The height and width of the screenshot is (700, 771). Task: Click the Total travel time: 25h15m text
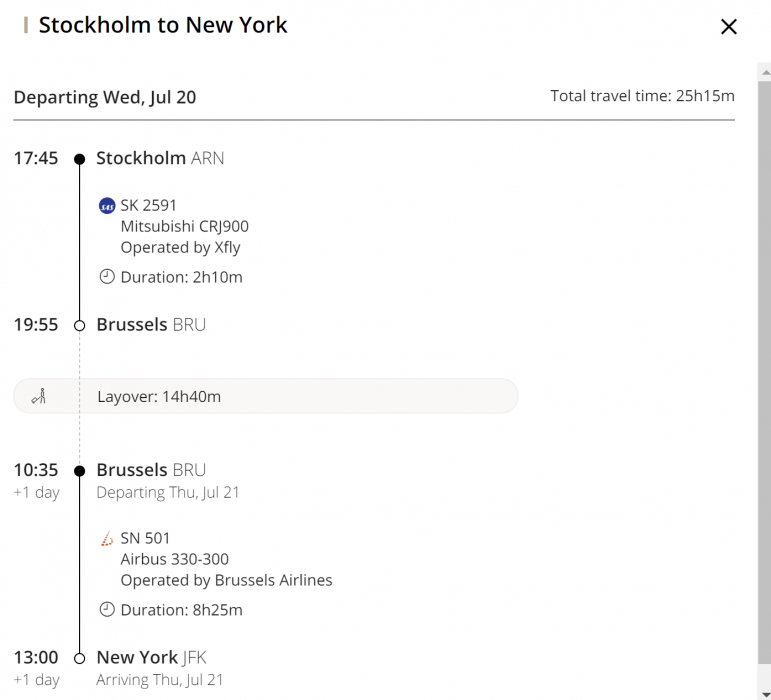tap(642, 96)
